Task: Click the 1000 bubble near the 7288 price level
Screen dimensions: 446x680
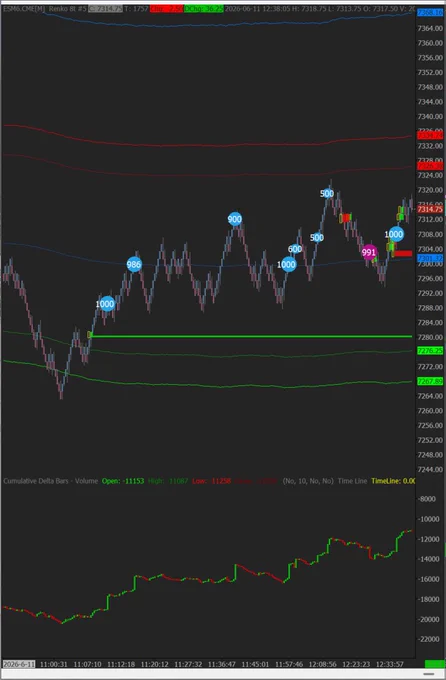Action: click(105, 304)
